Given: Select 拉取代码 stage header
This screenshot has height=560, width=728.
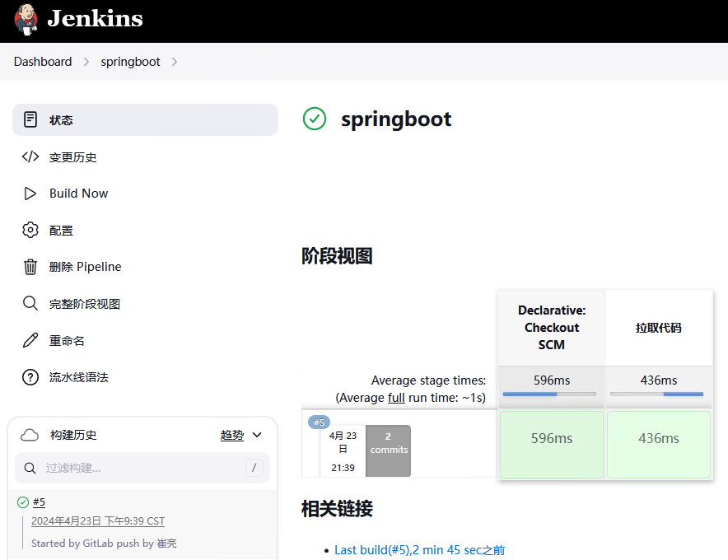Looking at the screenshot, I should coord(658,328).
